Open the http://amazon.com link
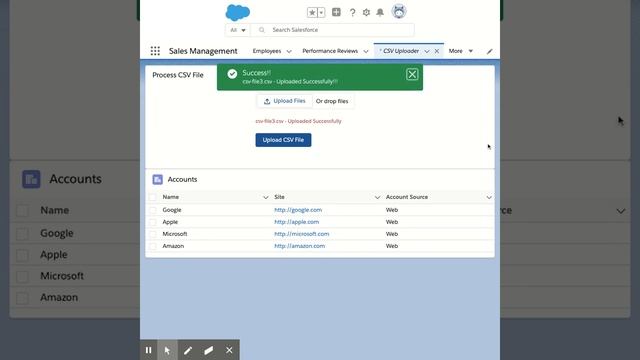Screen dimensions: 640x360 point(300,246)
